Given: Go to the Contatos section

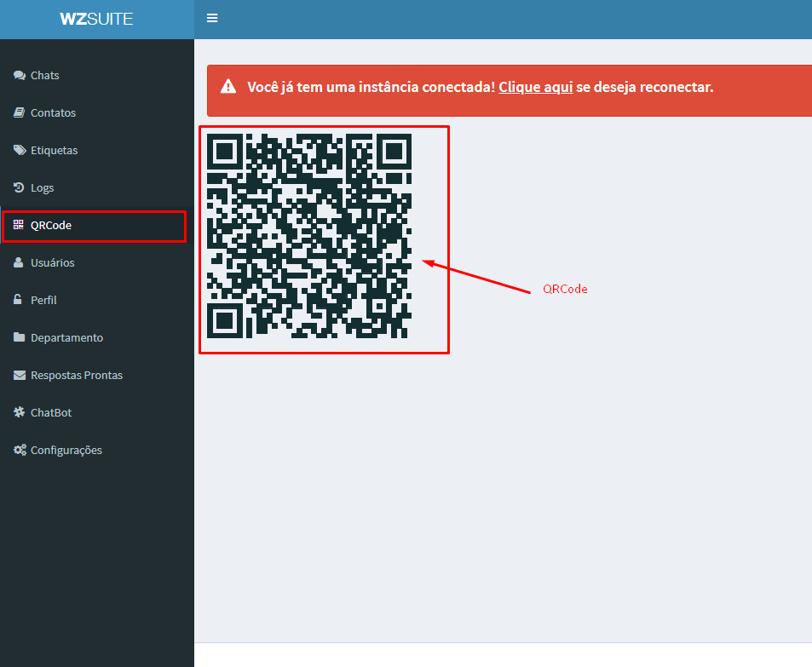Looking at the screenshot, I should pyautogui.click(x=97, y=112).
